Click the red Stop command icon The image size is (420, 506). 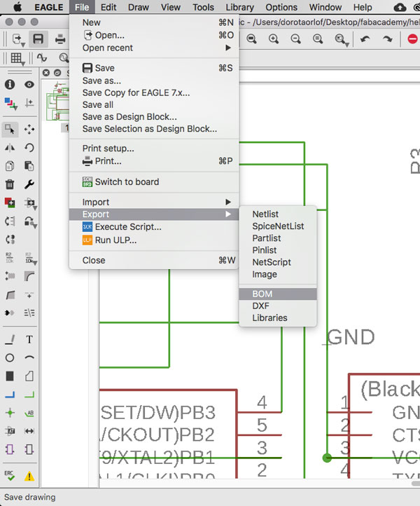tap(412, 39)
